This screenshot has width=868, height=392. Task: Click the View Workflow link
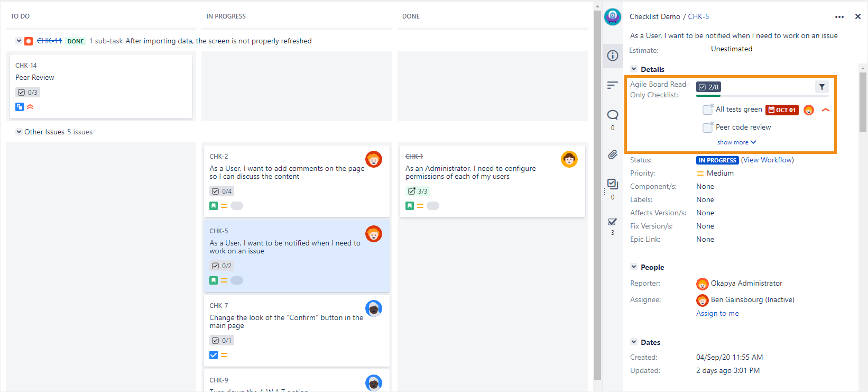coord(767,160)
